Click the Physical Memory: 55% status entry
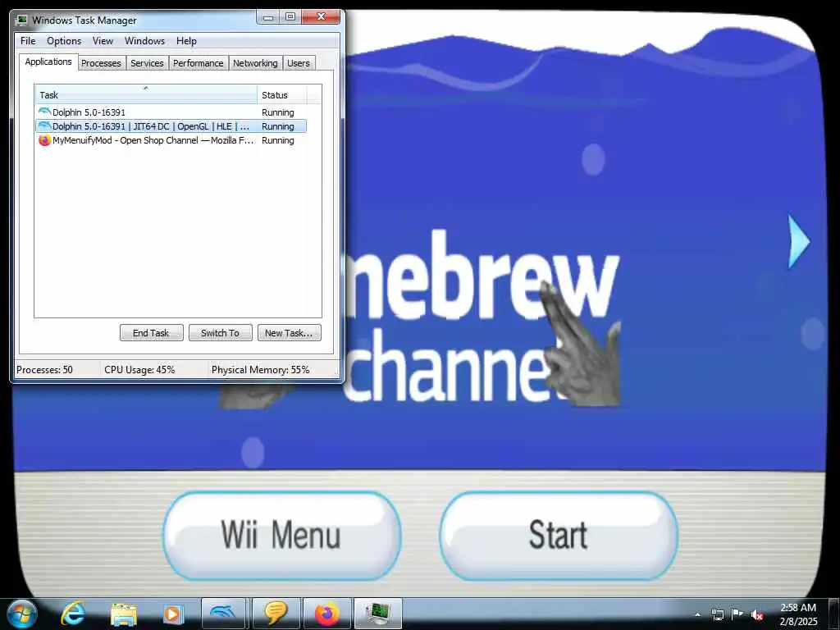Image resolution: width=840 pixels, height=630 pixels. 260,370
